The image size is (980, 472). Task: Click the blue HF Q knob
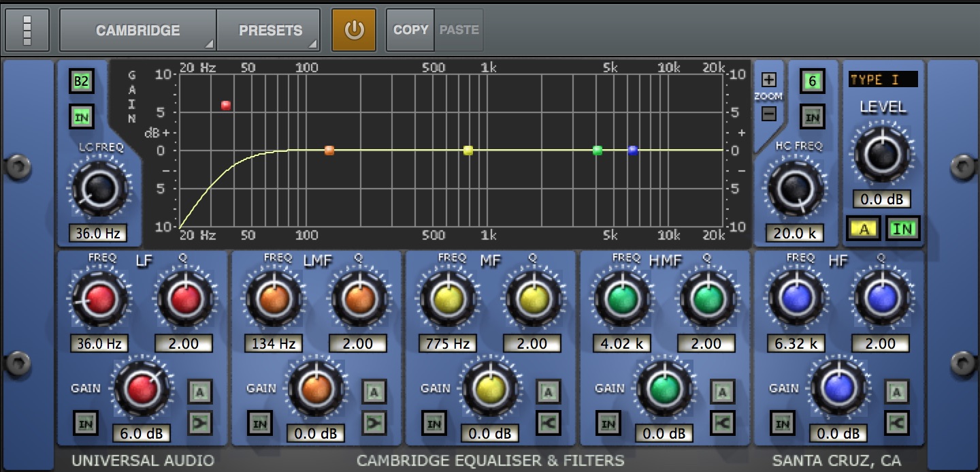coord(883,298)
